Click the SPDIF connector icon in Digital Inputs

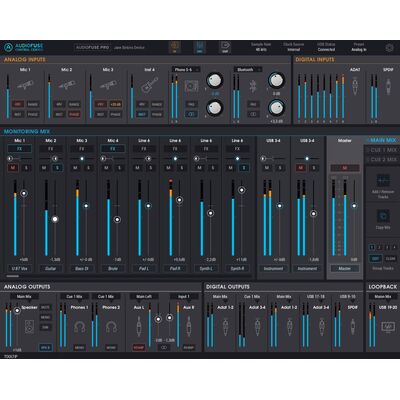coord(388,86)
